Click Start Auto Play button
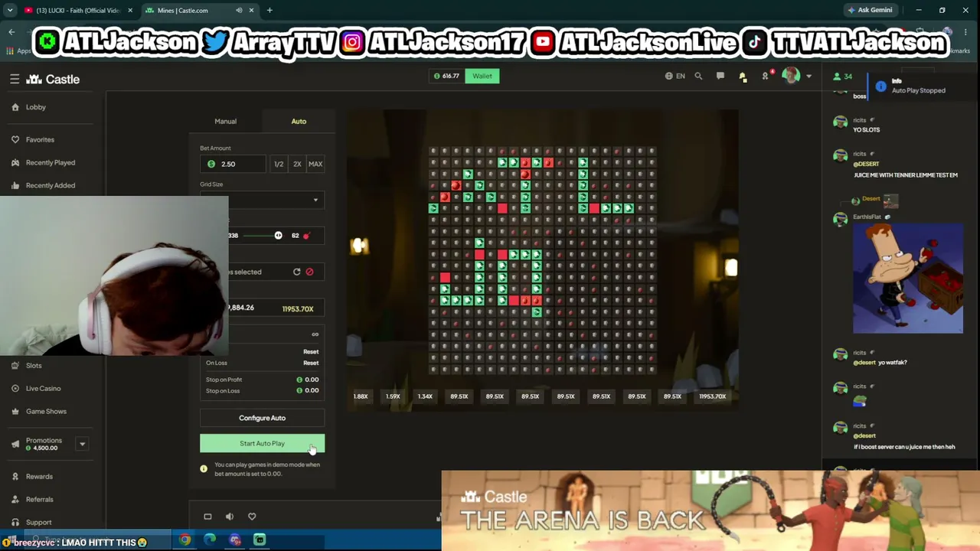 pos(262,443)
